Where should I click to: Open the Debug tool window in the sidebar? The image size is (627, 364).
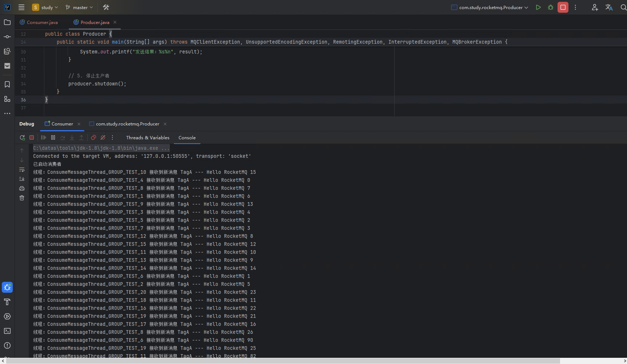tap(7, 287)
